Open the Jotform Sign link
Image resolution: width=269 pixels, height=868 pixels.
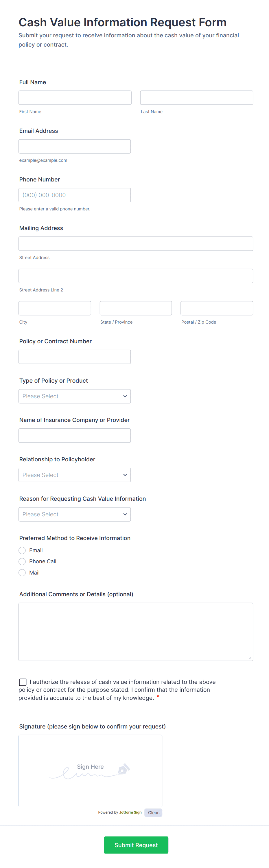[x=130, y=812]
